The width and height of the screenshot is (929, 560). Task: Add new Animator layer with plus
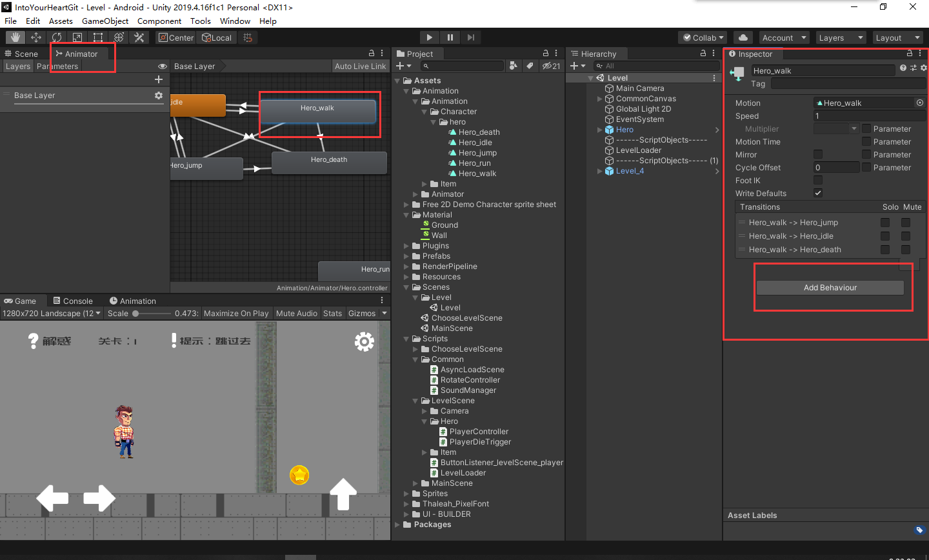pos(158,79)
